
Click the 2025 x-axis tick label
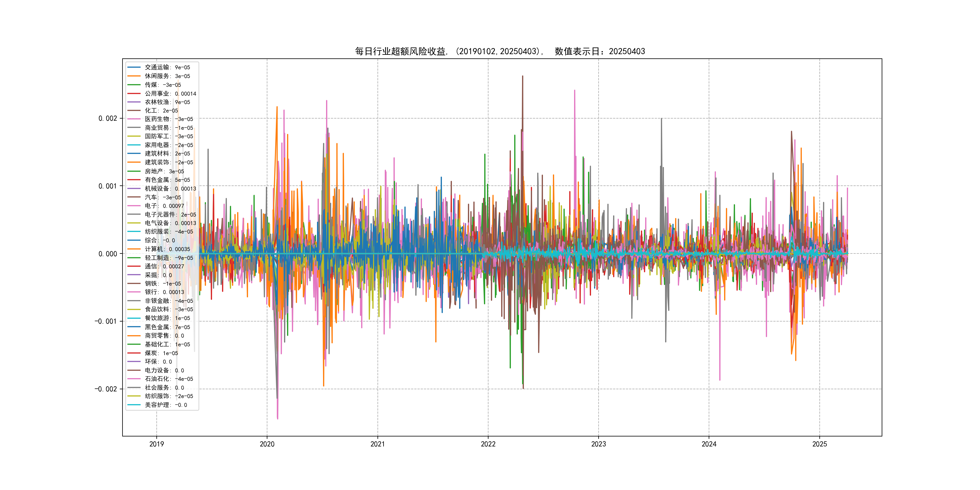819,444
